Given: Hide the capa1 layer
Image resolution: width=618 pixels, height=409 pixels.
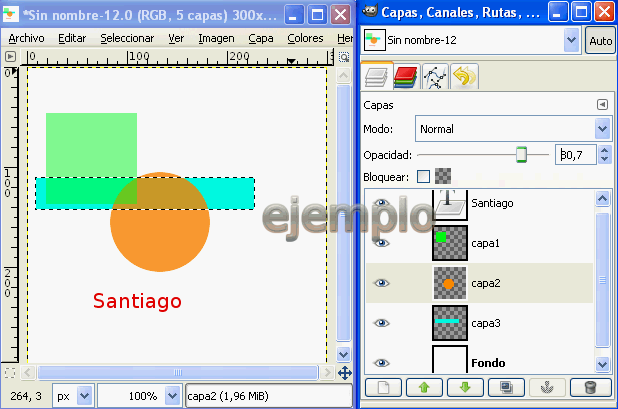Looking at the screenshot, I should pyautogui.click(x=381, y=243).
